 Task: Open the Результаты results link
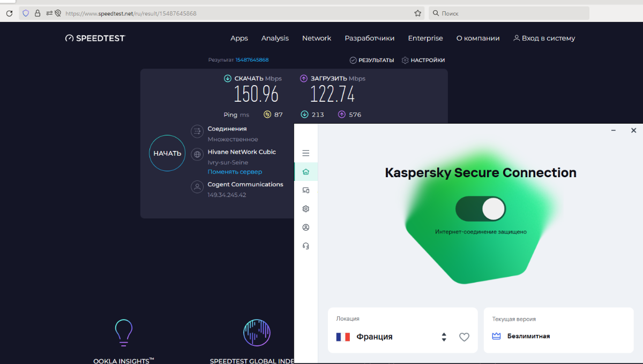[x=372, y=60]
